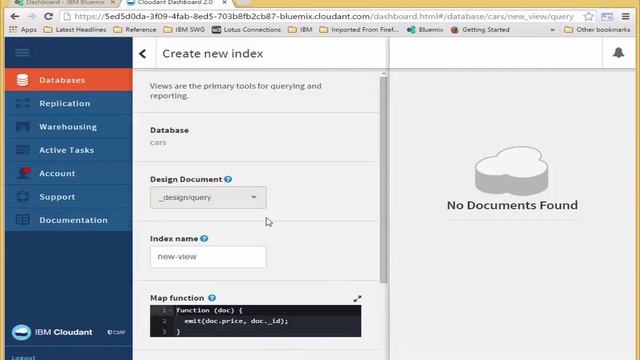The width and height of the screenshot is (640, 360).
Task: Open Latest Headlines bookmark folder
Action: (x=75, y=30)
